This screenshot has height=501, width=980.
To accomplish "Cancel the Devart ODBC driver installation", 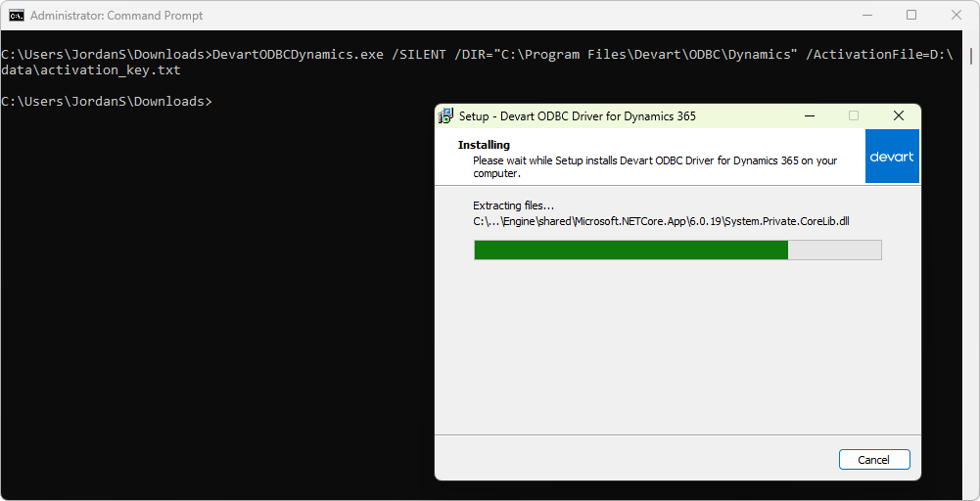I will tap(873, 460).
